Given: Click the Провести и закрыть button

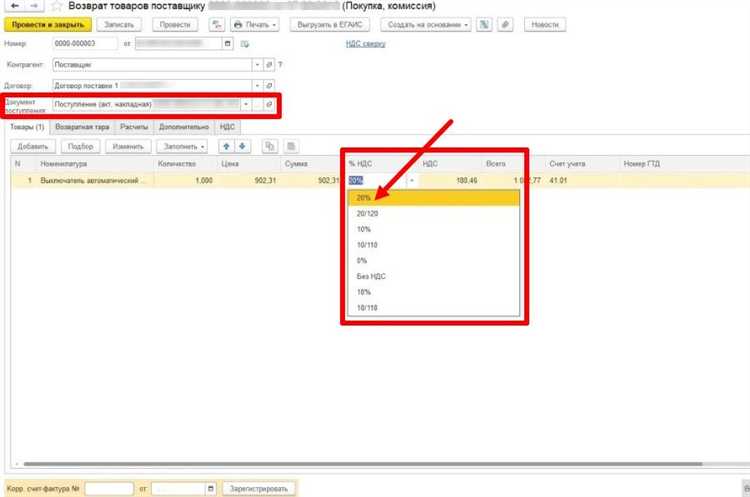Looking at the screenshot, I should pos(48,24).
